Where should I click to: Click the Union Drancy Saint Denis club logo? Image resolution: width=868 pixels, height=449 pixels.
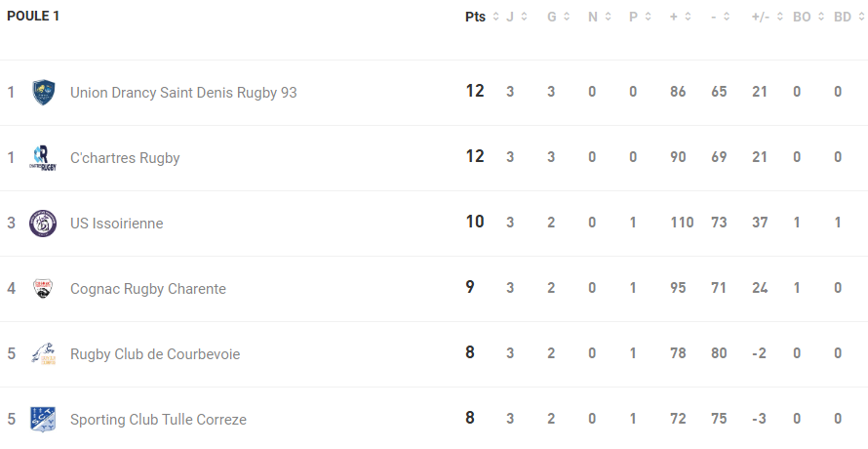43,93
